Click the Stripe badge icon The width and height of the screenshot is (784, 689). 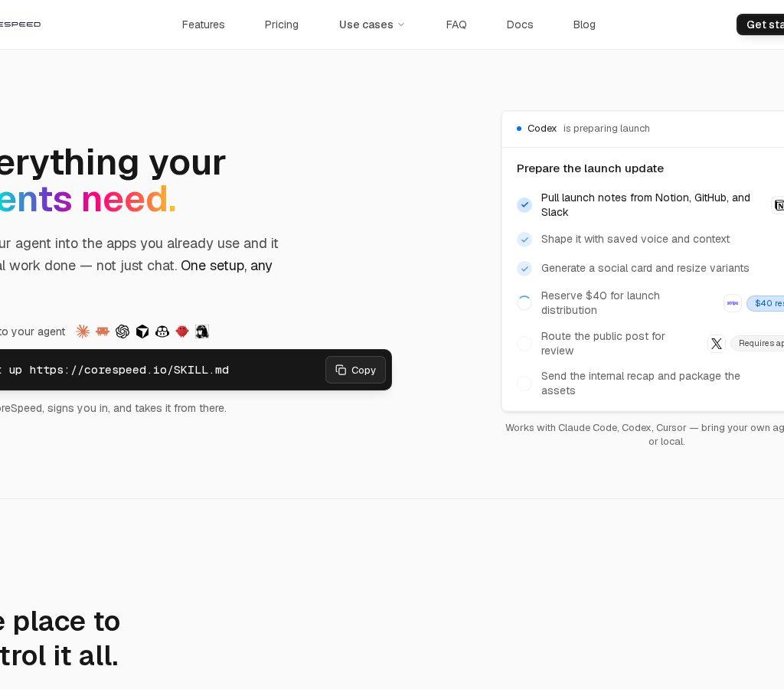[x=733, y=303]
